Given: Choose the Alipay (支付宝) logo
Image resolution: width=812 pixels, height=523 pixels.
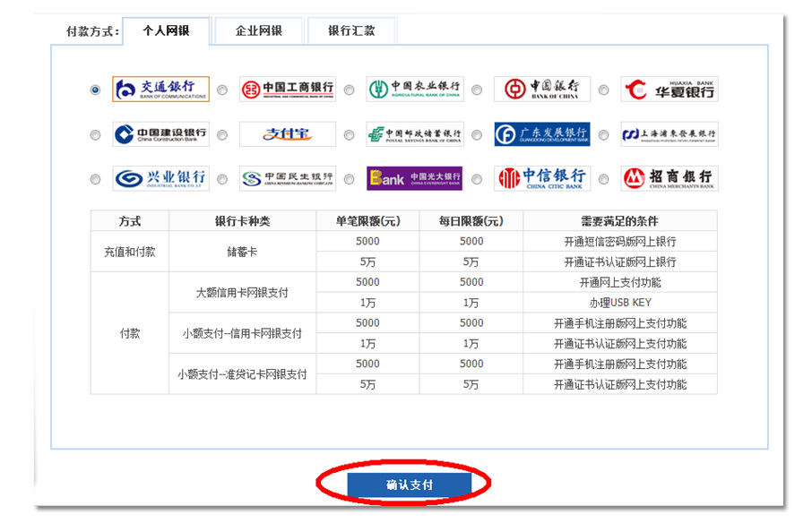Looking at the screenshot, I should point(287,134).
